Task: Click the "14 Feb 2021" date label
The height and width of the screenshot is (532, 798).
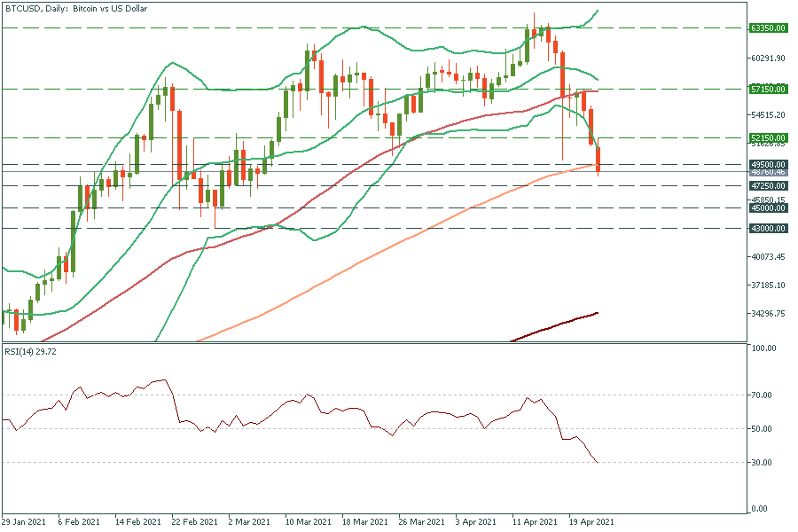Action: (137, 522)
